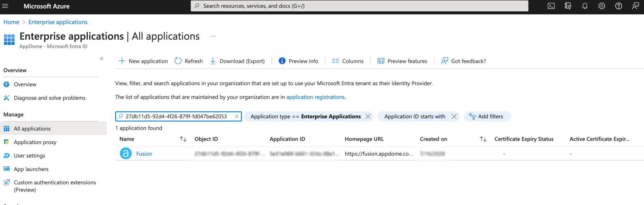Clear the search box text
Image resolution: width=644 pixels, height=205 pixels.
click(236, 117)
